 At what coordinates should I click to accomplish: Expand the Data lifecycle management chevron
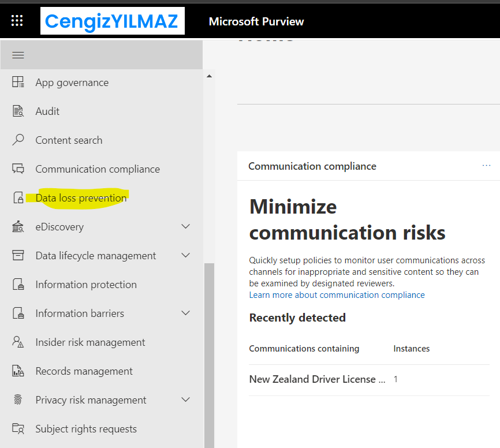tap(185, 256)
